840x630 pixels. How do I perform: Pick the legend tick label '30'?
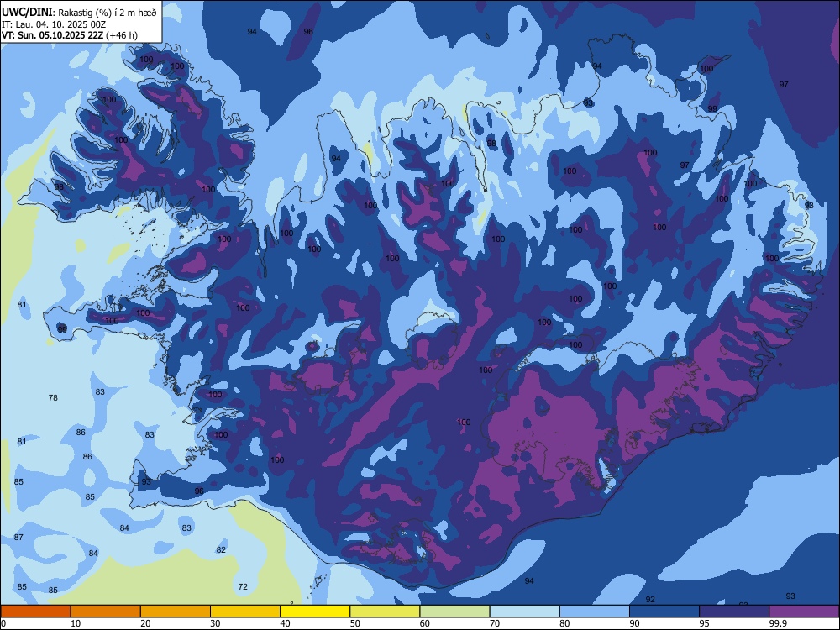pyautogui.click(x=215, y=623)
